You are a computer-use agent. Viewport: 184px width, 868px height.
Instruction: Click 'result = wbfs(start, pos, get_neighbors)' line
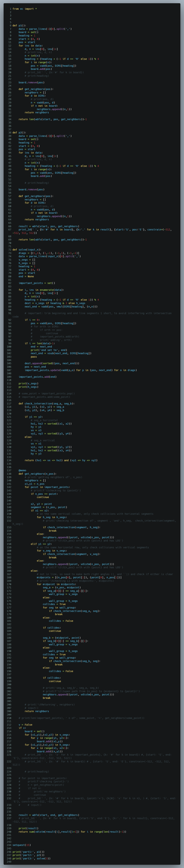[x=49, y=226]
